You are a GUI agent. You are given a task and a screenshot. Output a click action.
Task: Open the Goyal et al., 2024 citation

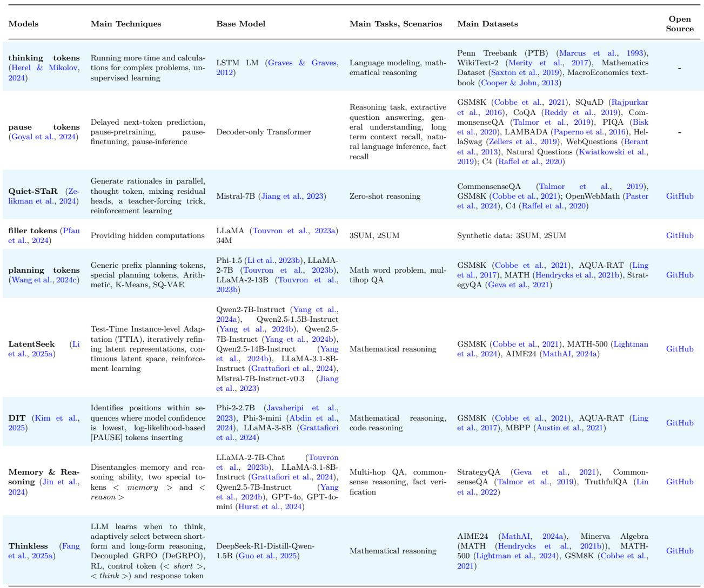tap(43, 137)
